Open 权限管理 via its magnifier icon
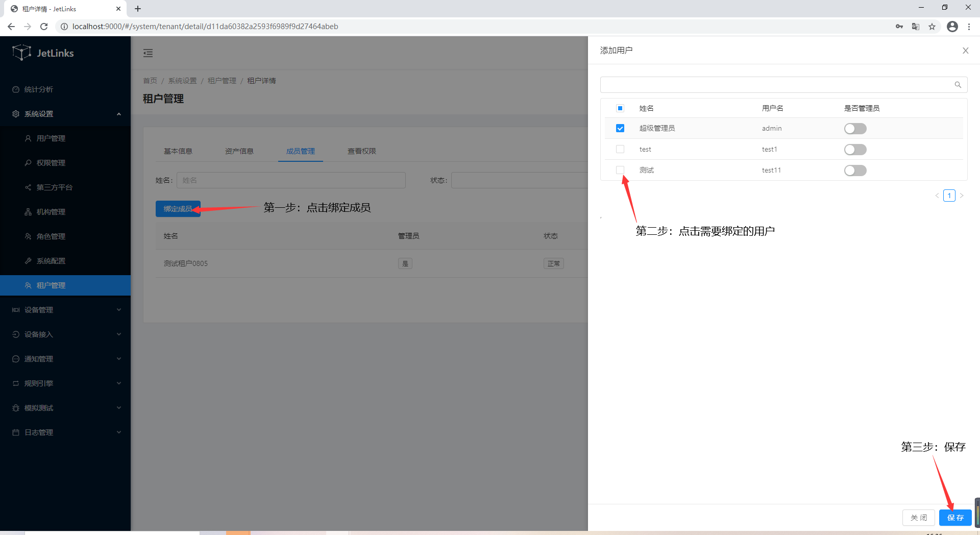Viewport: 980px width, 535px height. 28,162
